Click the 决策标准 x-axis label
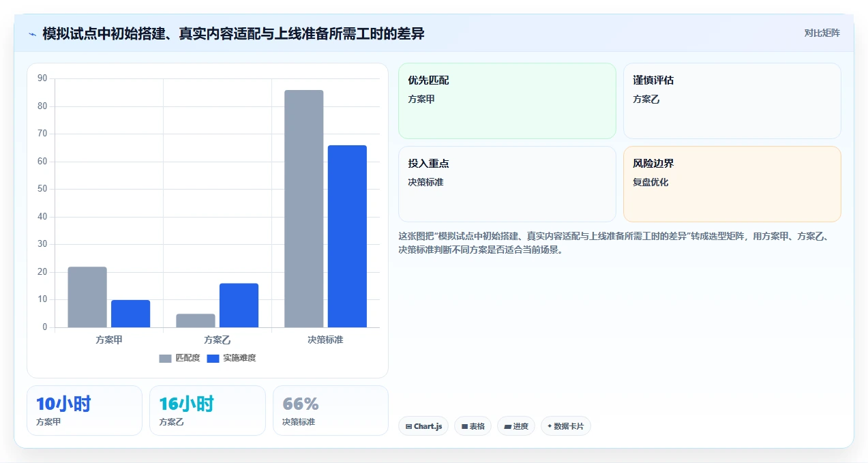Image resolution: width=868 pixels, height=463 pixels. pos(325,340)
